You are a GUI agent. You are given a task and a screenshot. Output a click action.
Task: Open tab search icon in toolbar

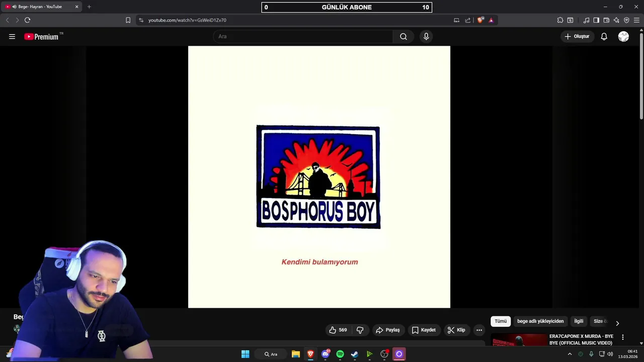click(570, 20)
